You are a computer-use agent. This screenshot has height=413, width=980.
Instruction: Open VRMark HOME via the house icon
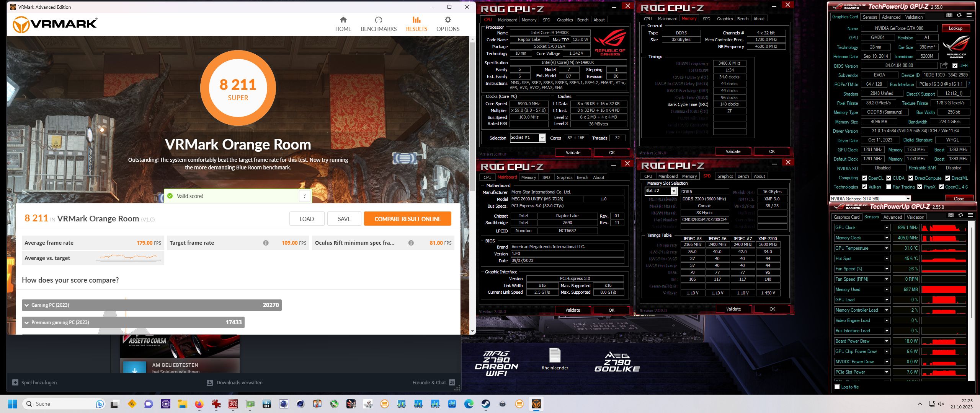[343, 20]
